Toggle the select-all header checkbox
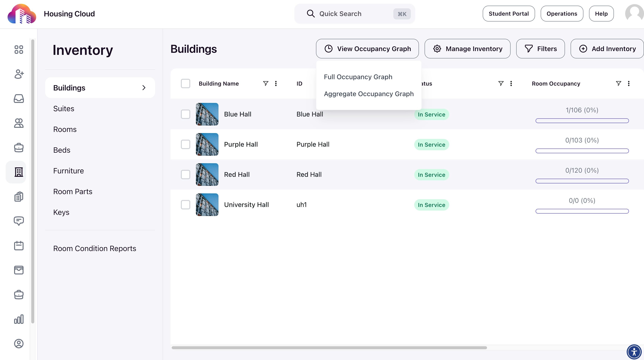644x360 pixels. pos(185,83)
